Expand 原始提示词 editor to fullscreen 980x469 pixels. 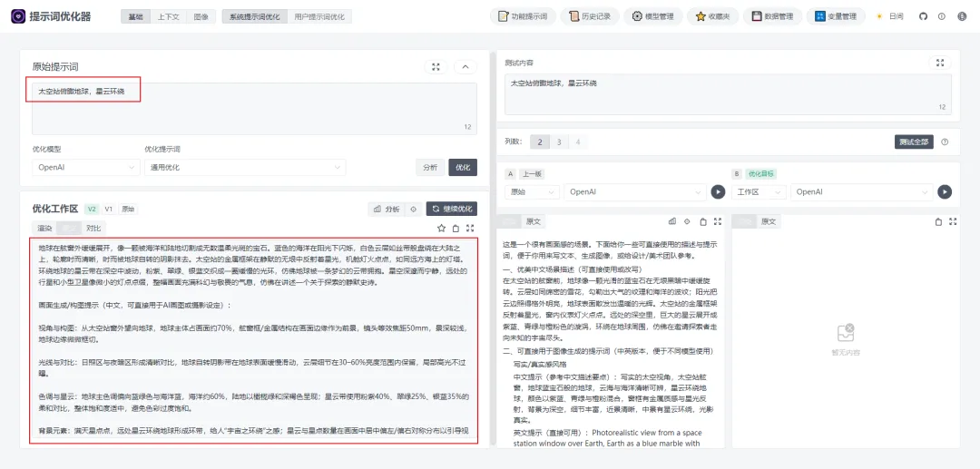pyautogui.click(x=436, y=67)
